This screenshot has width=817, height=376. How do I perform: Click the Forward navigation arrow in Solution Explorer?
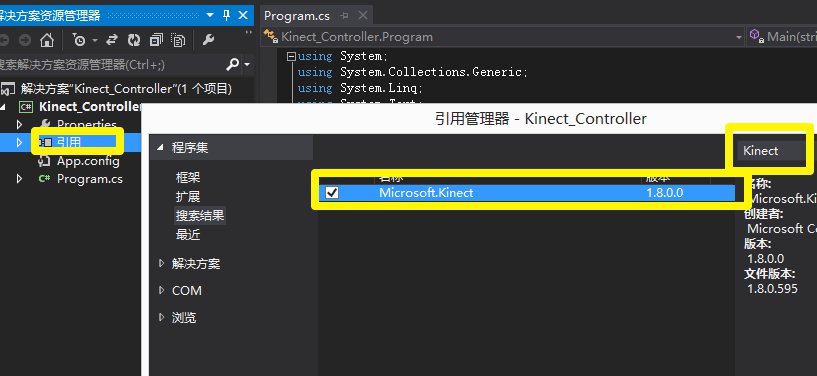pos(24,40)
